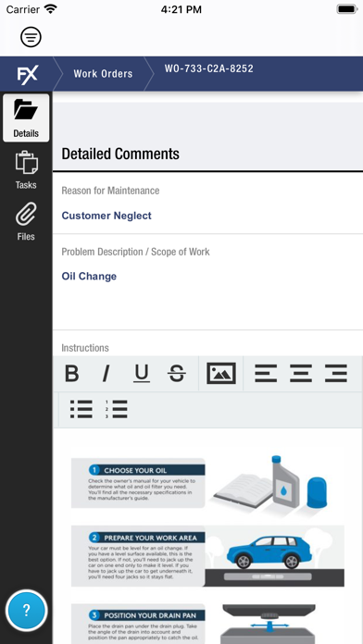Tap the Reason for Maintenance label
Screen dimensions: 363x644
pos(110,191)
